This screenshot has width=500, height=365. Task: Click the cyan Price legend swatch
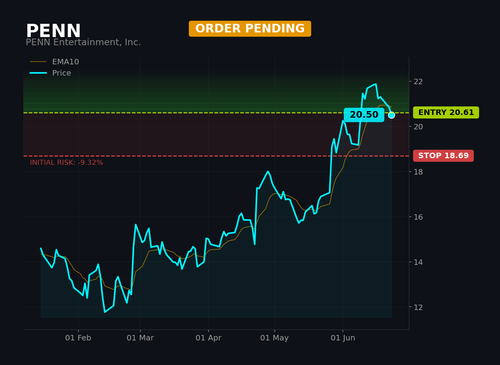[x=38, y=73]
